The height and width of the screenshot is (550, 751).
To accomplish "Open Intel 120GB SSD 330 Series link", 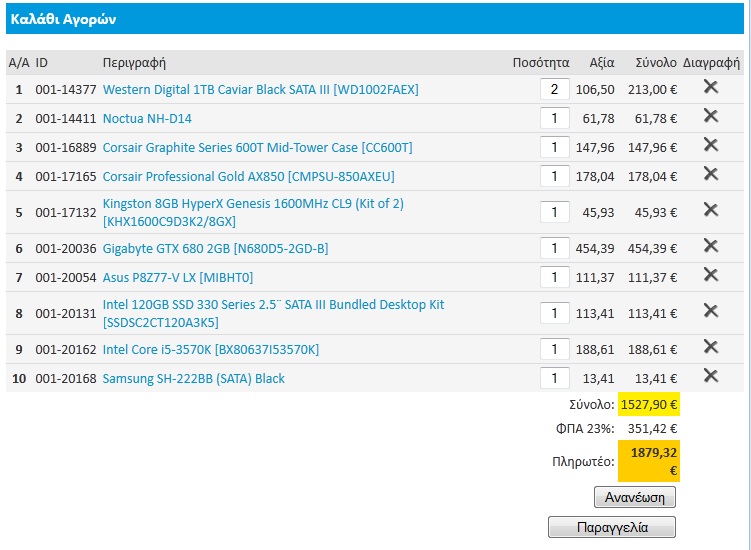I will pyautogui.click(x=273, y=313).
